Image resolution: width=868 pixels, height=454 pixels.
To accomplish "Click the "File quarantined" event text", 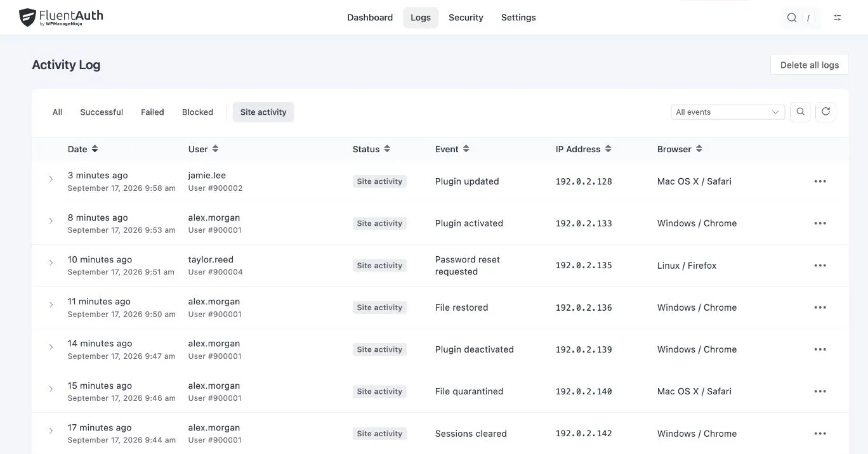I will (469, 392).
